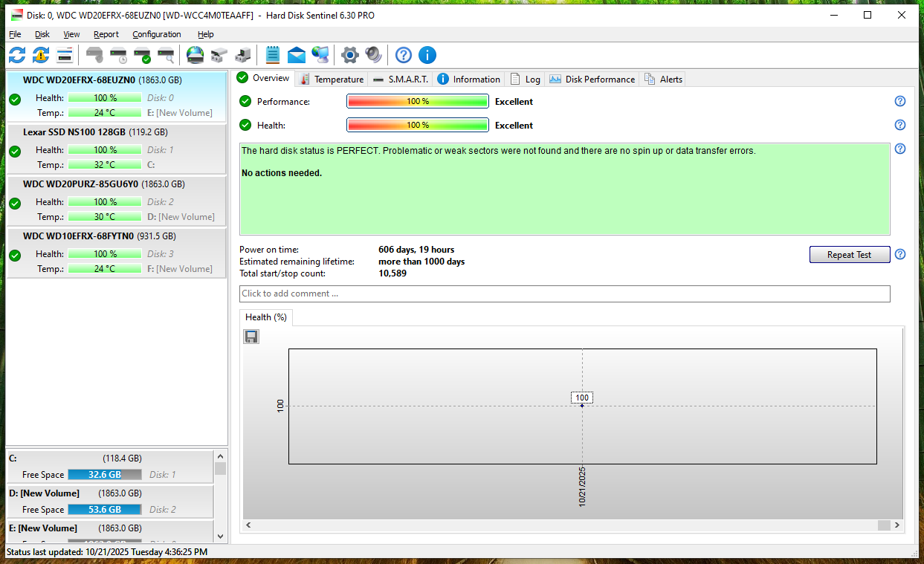The image size is (924, 564).
Task: Open the Report menu
Action: pyautogui.click(x=106, y=34)
